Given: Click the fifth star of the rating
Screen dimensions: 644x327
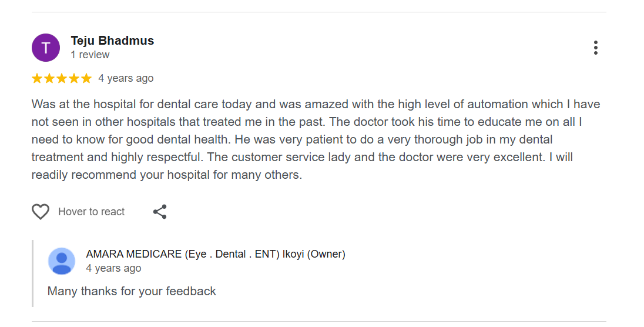Looking at the screenshot, I should 86,78.
